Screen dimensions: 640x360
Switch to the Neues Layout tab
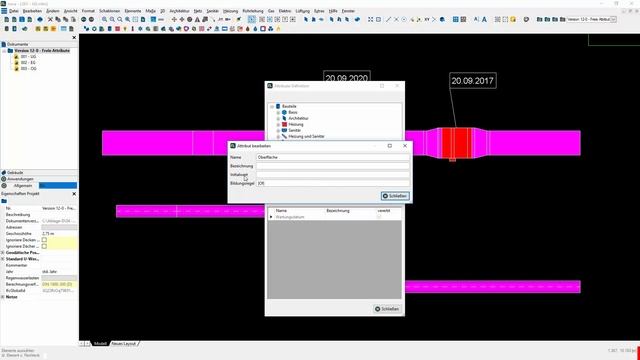click(x=123, y=344)
